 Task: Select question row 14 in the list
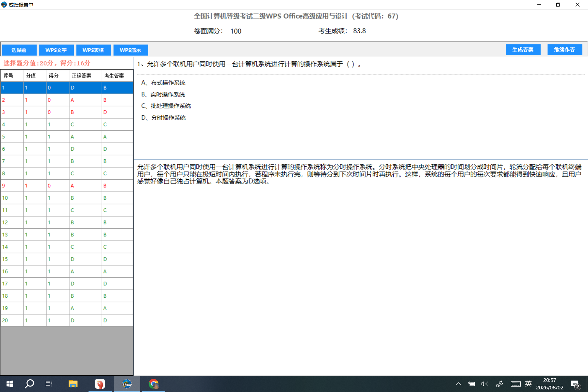[67, 247]
